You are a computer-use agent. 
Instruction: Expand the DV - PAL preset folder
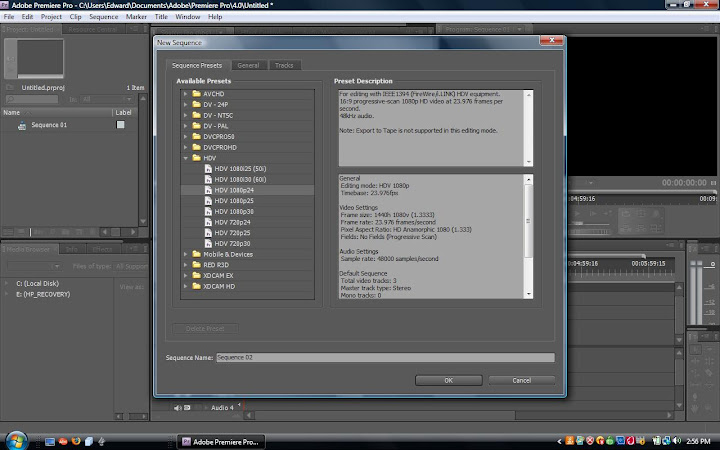pyautogui.click(x=186, y=126)
